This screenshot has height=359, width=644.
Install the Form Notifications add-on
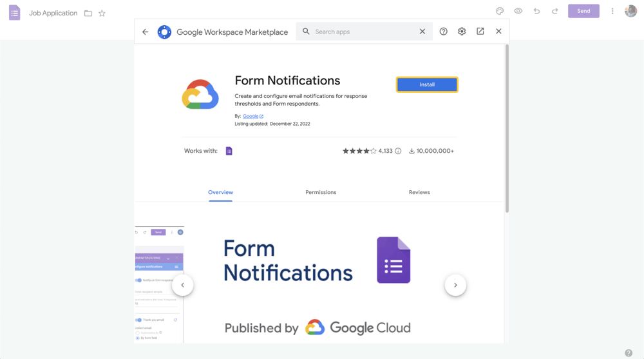pos(427,84)
